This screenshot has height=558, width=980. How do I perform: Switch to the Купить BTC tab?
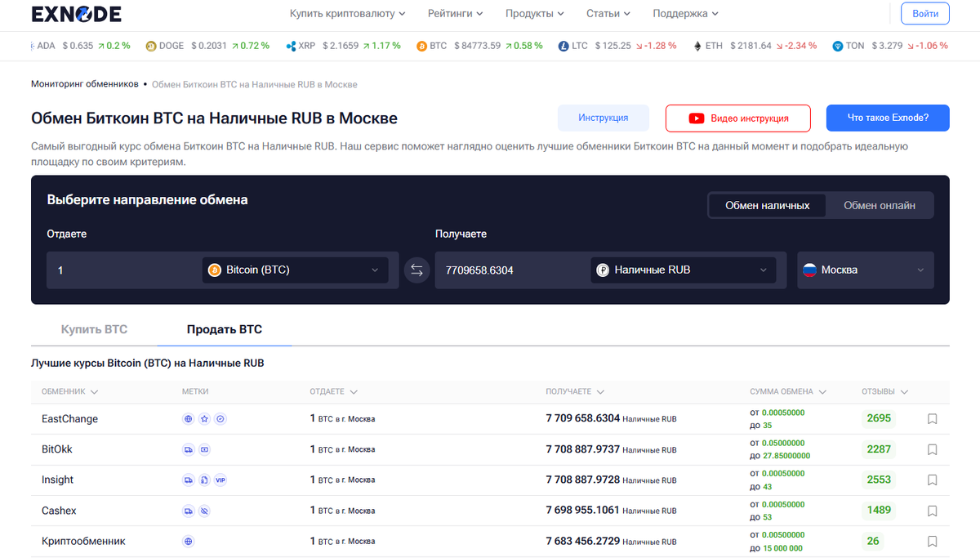point(94,328)
